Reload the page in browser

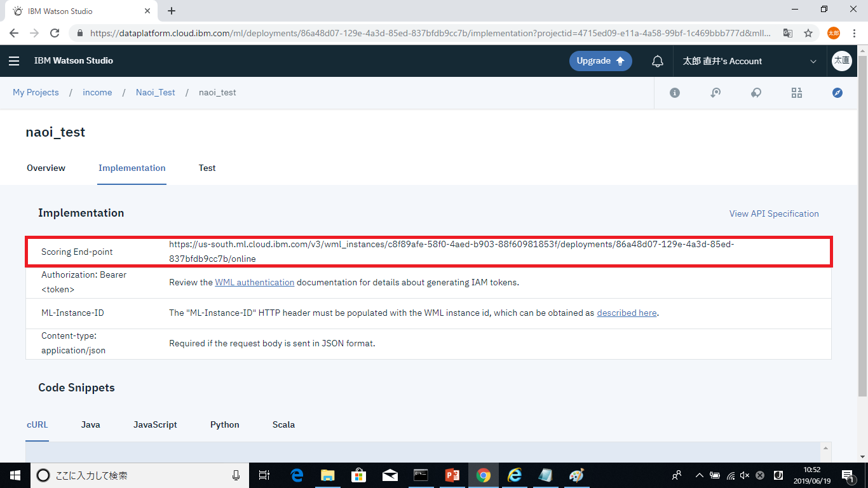[x=55, y=33]
